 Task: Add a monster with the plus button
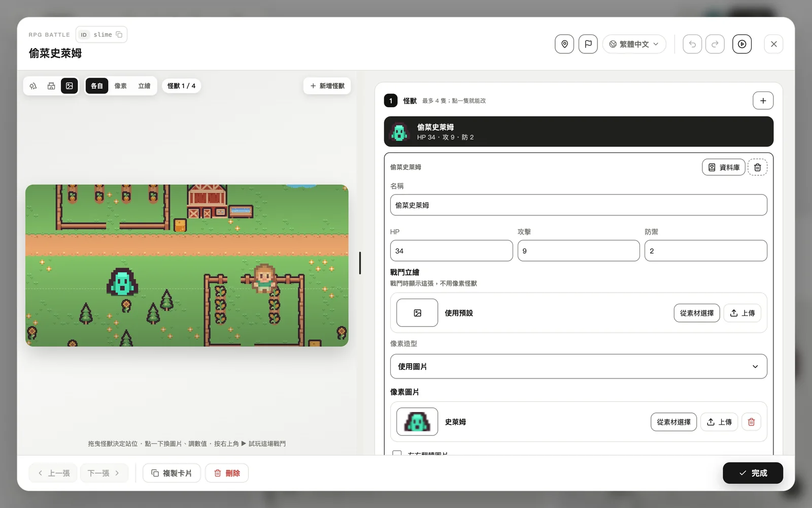click(x=763, y=101)
